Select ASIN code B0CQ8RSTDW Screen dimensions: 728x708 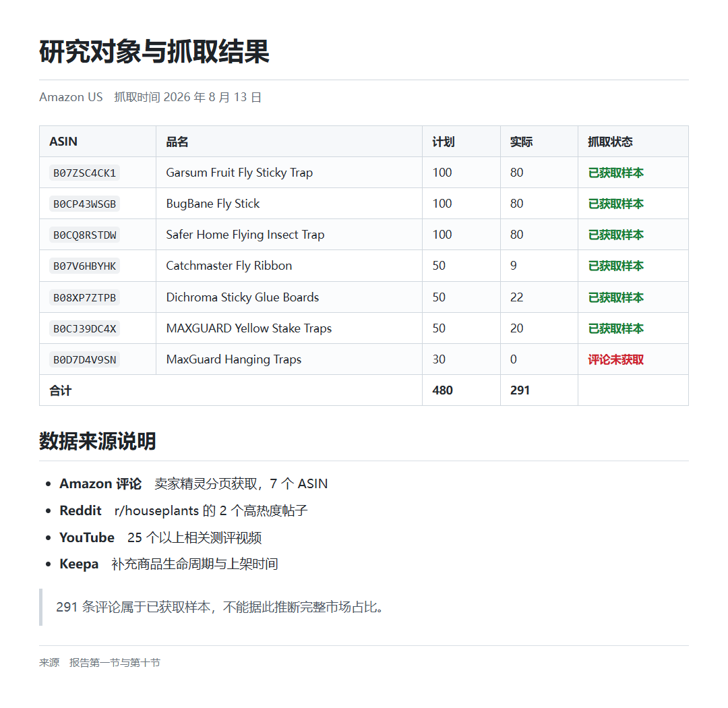[84, 235]
